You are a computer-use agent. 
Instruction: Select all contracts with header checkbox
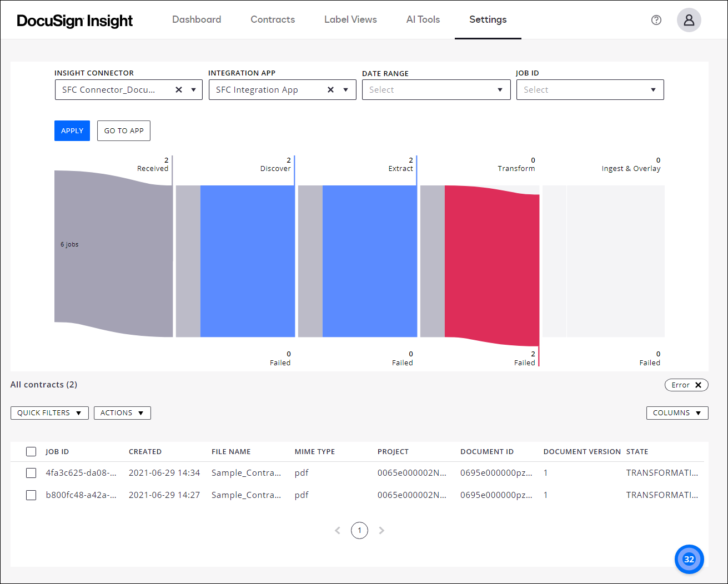click(x=31, y=451)
